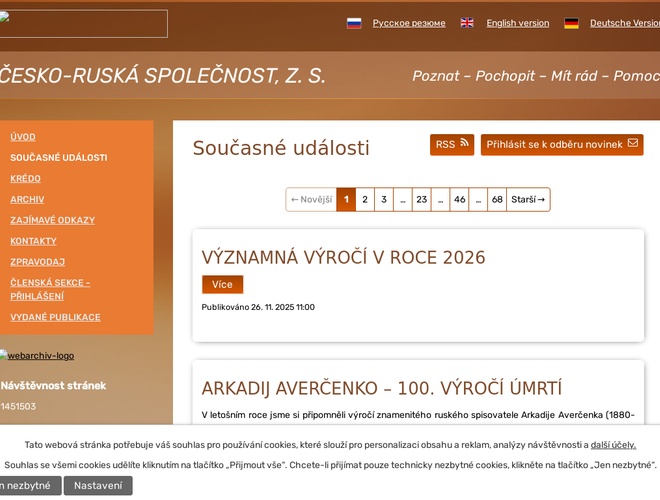Jump to pagination page 68
This screenshot has width=660, height=500.
497,200
